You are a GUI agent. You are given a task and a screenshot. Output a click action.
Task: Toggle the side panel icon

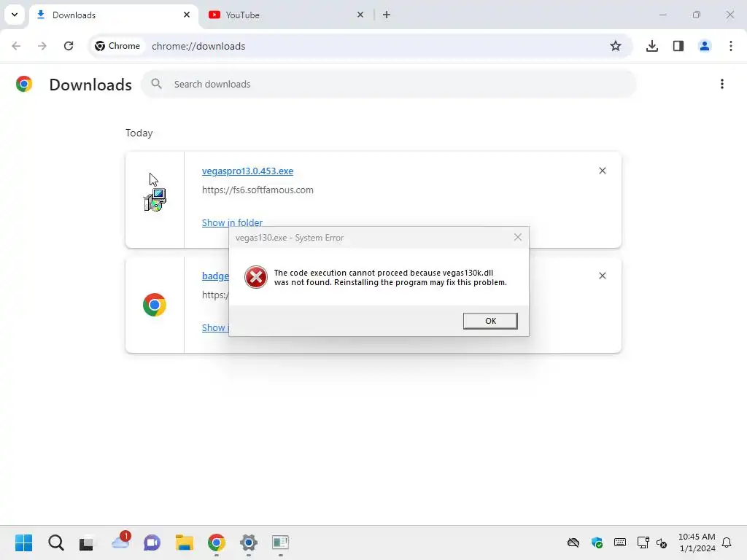(x=678, y=46)
